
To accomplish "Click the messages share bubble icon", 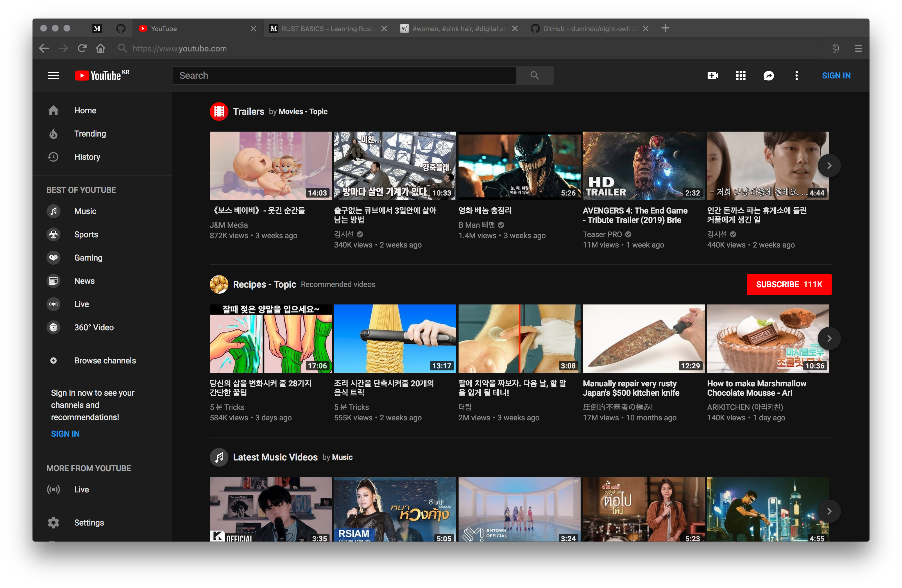I will coord(768,76).
